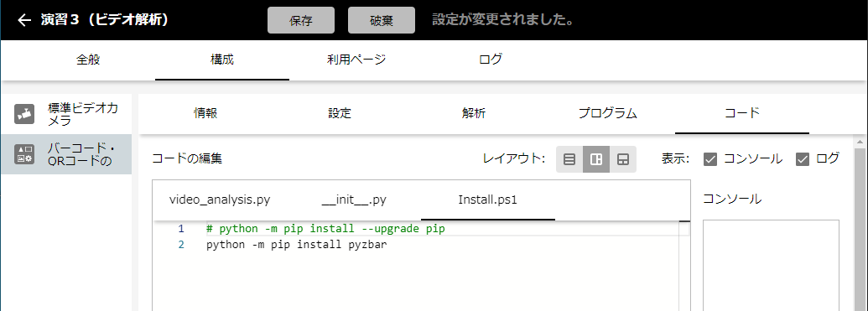Select the 標準ビデオカメラ camera icon
The image size is (868, 311).
(x=24, y=114)
